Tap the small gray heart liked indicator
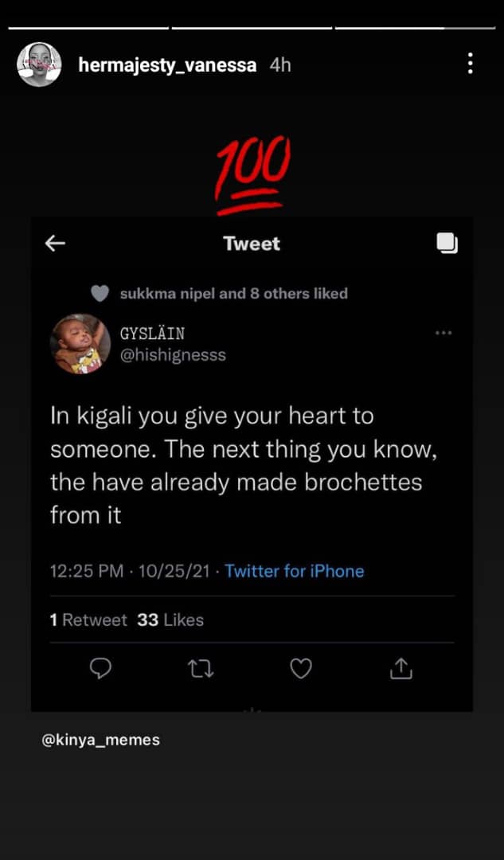This screenshot has height=860, width=504. [x=100, y=294]
